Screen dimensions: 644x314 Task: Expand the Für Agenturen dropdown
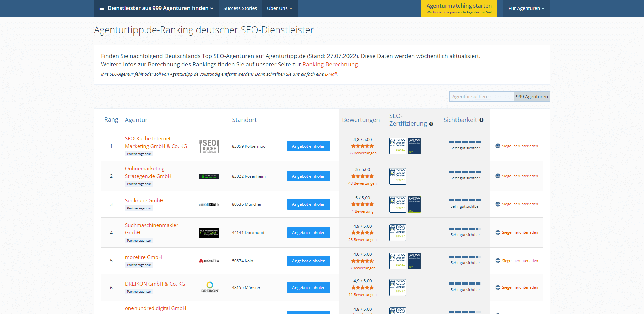pos(527,8)
